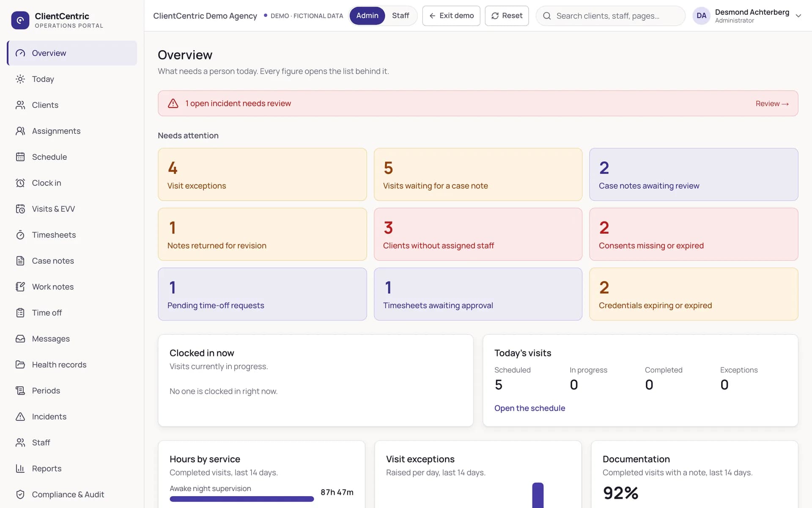Click the search magnifier icon
Image resolution: width=812 pixels, height=508 pixels.
pos(547,16)
